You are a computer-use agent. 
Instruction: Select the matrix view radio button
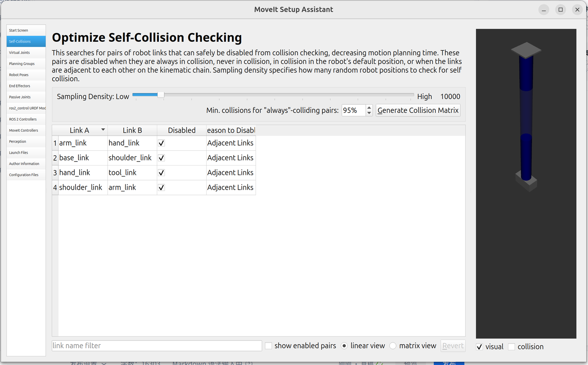point(393,346)
